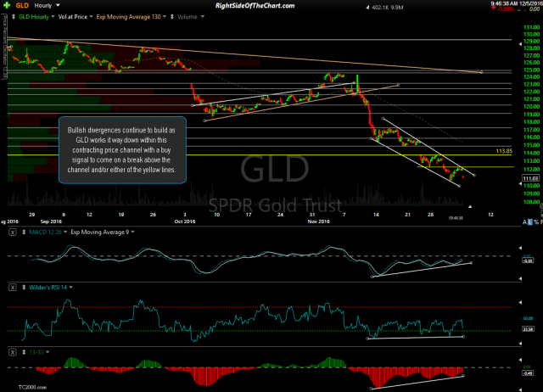Open the Vol at Price dropdown

pos(91,17)
